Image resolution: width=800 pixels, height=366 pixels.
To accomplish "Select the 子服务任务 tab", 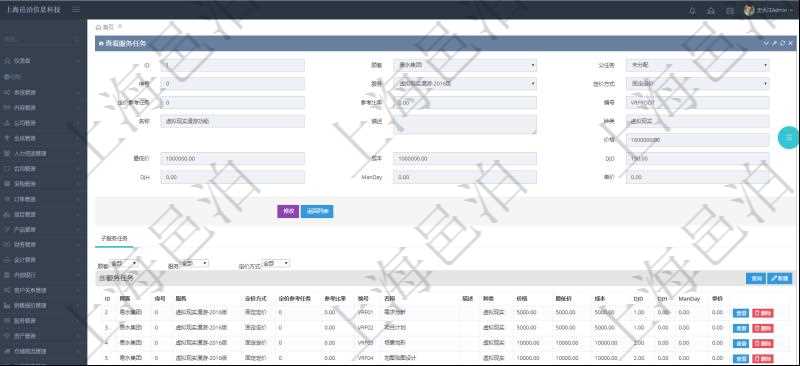I will [114, 238].
